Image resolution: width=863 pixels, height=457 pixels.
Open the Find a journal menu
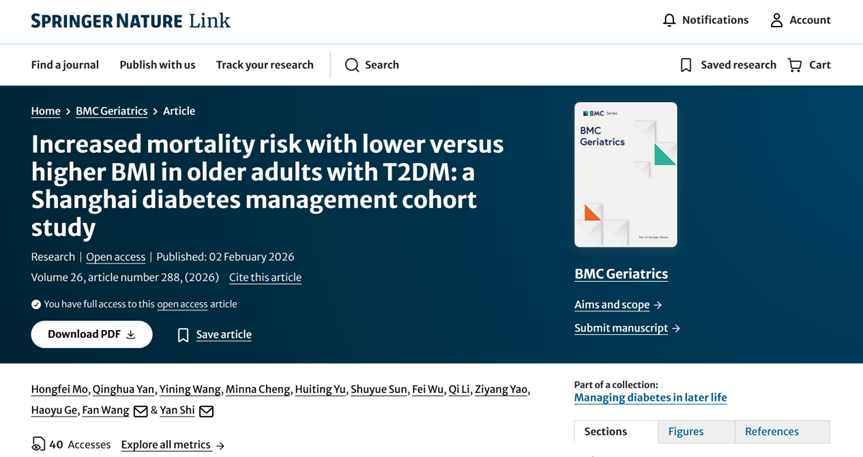[65, 65]
